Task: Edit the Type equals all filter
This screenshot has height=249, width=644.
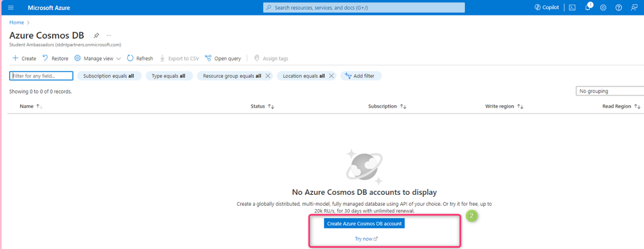Action: [x=169, y=76]
